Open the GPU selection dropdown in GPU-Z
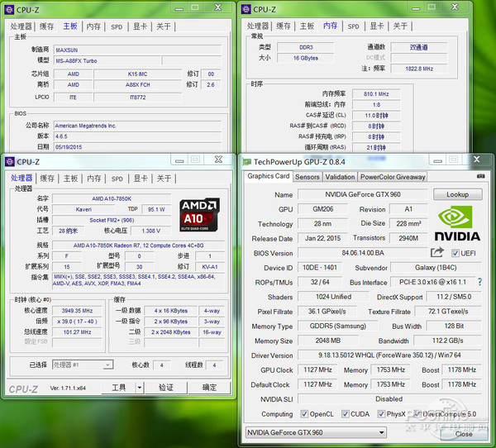 click(x=316, y=432)
